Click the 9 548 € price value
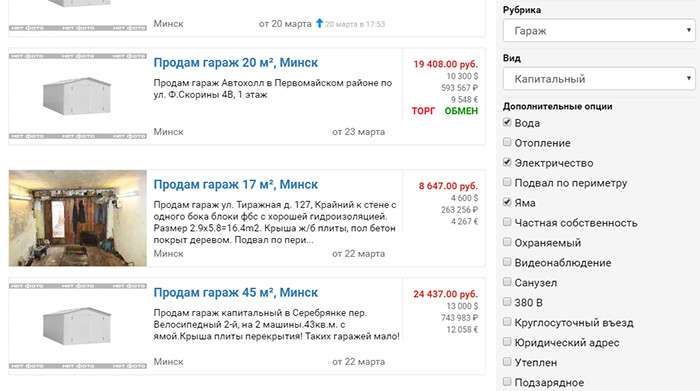Image resolution: width=700 pixels, height=391 pixels. click(464, 100)
